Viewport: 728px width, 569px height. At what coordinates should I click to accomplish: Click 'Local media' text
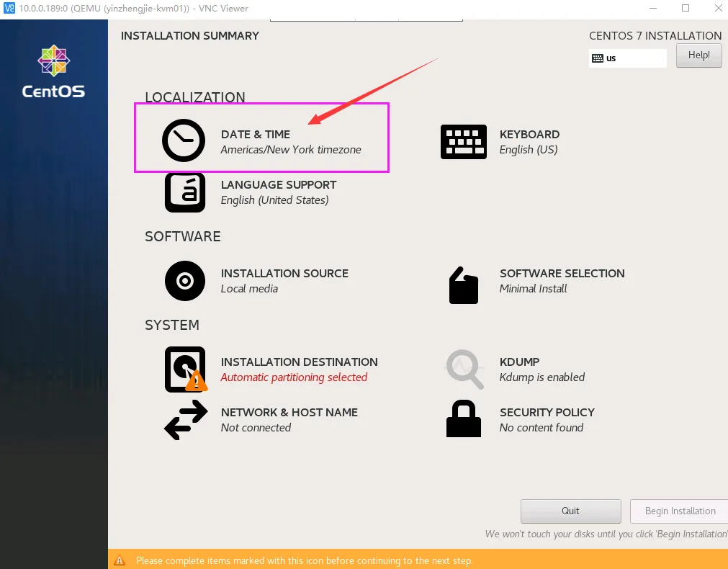coord(249,288)
